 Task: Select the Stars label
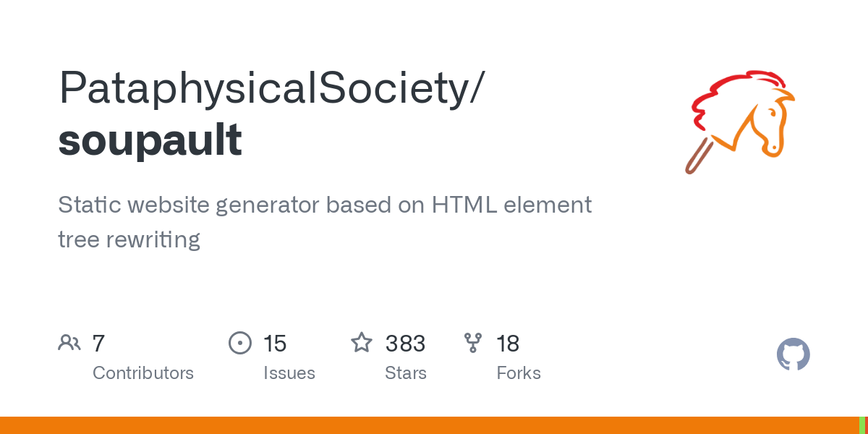pos(406,373)
